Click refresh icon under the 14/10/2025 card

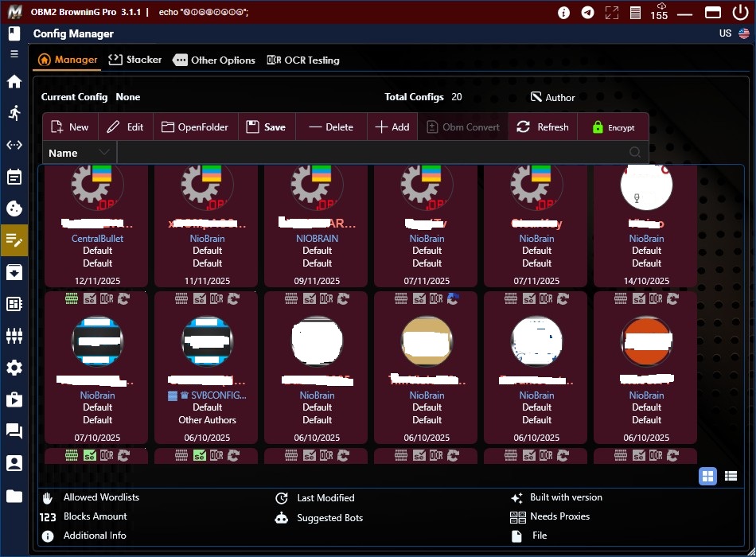(x=672, y=299)
